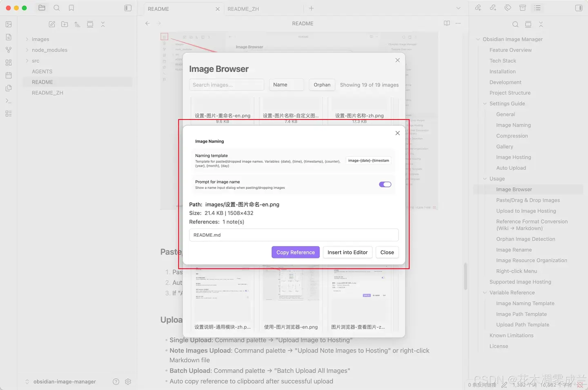Open daily note calendar ribbon icon
588x390 pixels.
[x=9, y=75]
